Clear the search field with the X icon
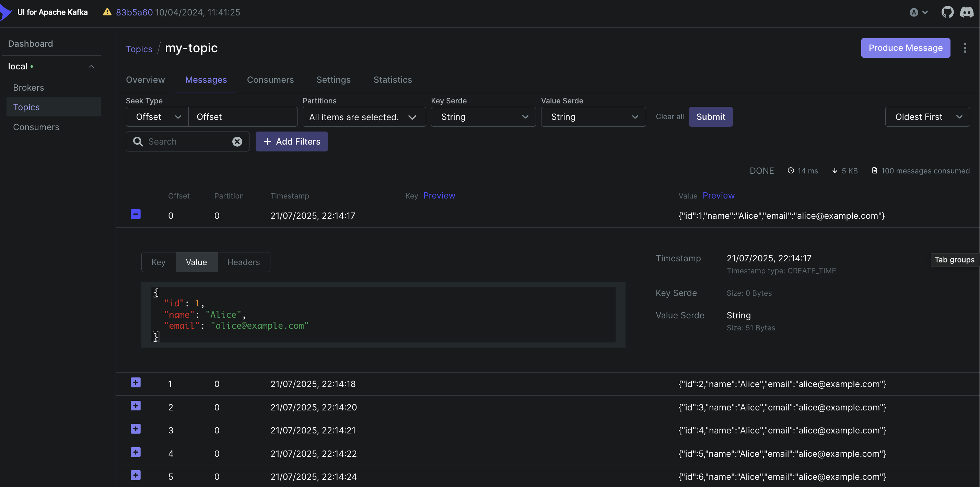Image resolution: width=980 pixels, height=487 pixels. click(x=237, y=141)
